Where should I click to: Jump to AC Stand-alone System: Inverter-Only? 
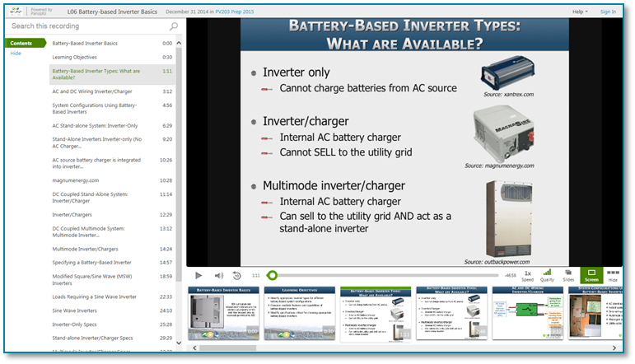tap(112, 125)
